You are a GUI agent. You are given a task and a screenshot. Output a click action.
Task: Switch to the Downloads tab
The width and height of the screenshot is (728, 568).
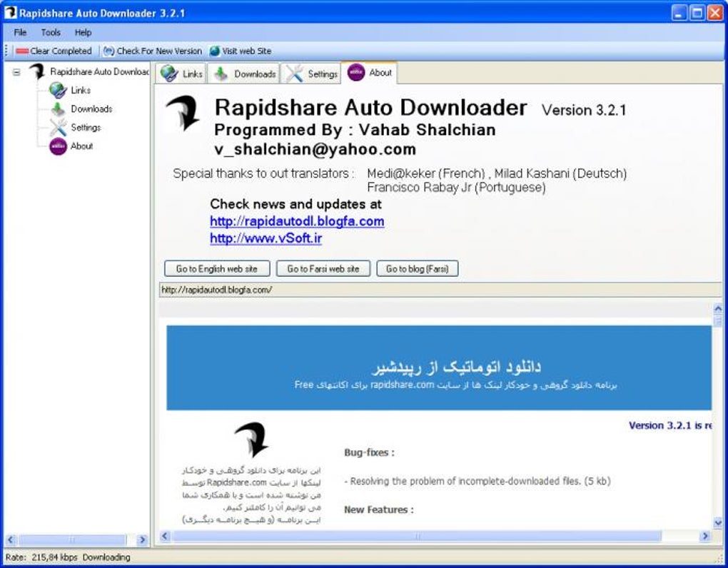pos(243,73)
